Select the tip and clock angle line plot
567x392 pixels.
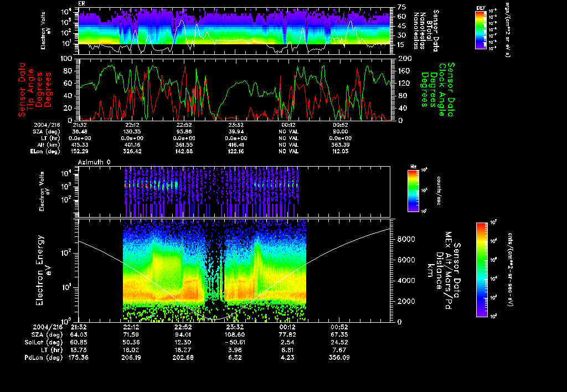tap(234, 89)
